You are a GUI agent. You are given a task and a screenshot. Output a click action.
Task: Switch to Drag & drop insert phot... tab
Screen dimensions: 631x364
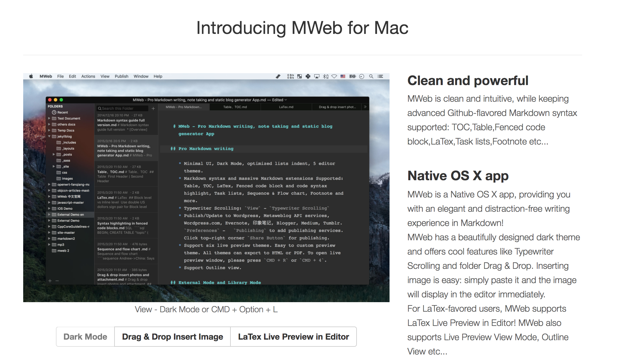coord(337,107)
